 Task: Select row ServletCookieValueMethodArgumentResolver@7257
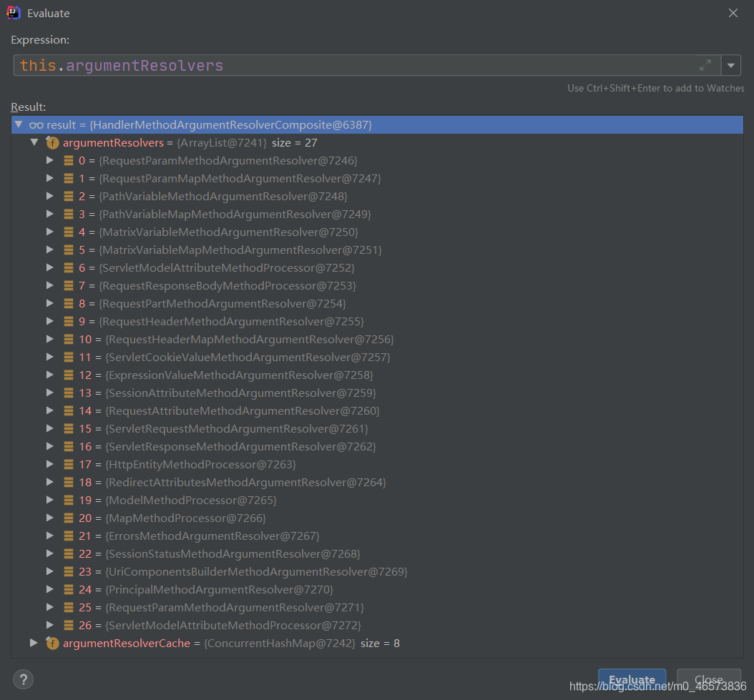point(377,357)
